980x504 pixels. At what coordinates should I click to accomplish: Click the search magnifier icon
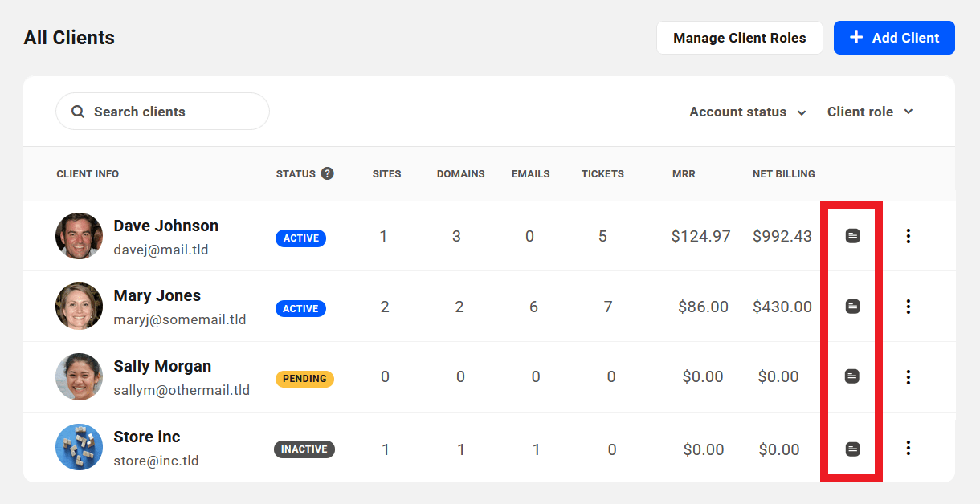click(77, 111)
